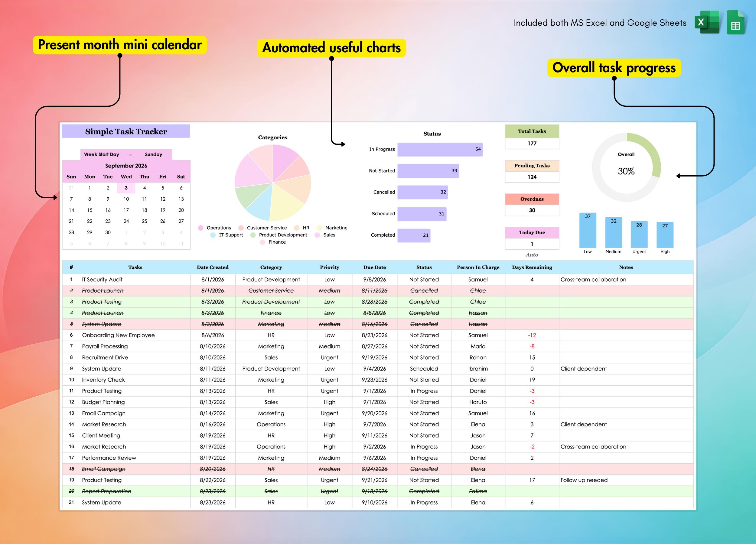
Task: Select the Sunday week start day cell
Action: pyautogui.click(x=153, y=154)
